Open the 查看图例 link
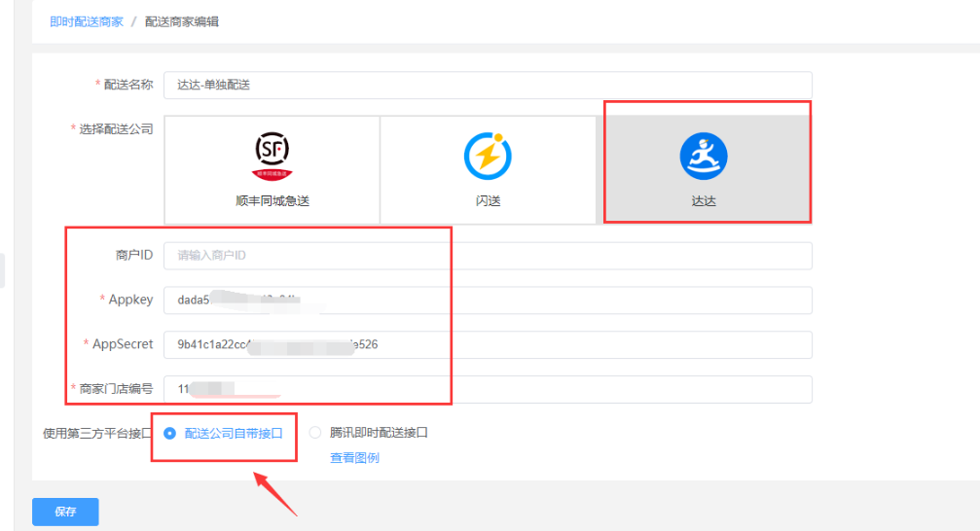Screen dimensions: 980x531 354,458
